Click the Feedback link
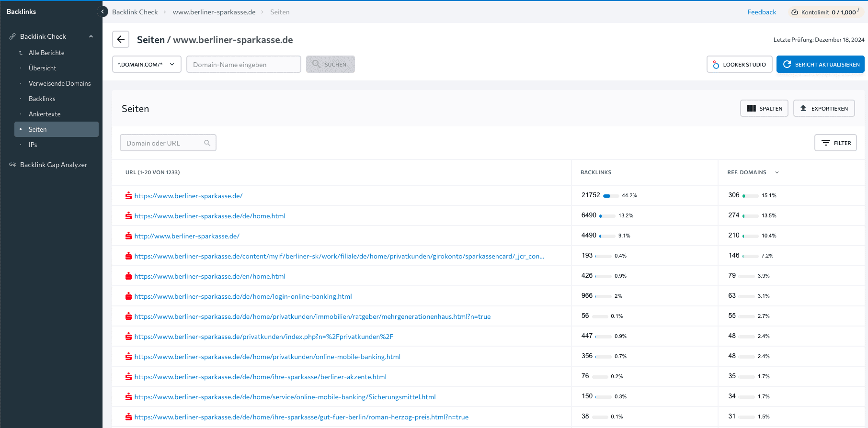 [762, 12]
